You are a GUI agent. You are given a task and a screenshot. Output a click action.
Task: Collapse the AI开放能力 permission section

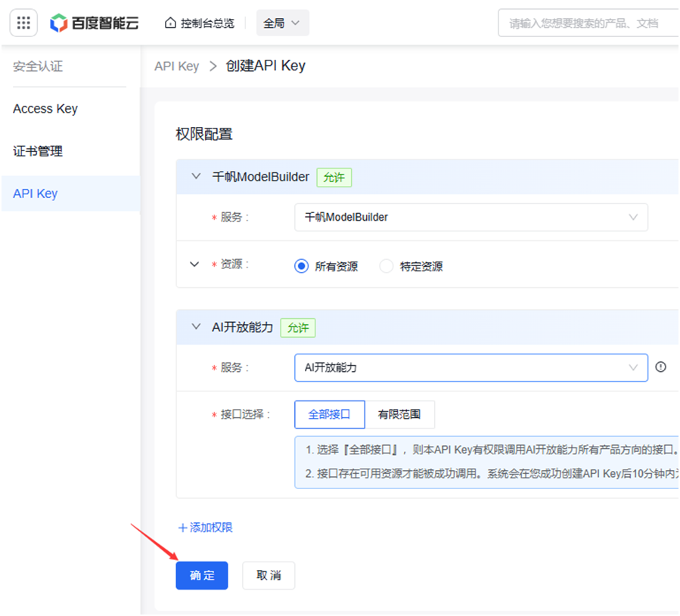[196, 327]
